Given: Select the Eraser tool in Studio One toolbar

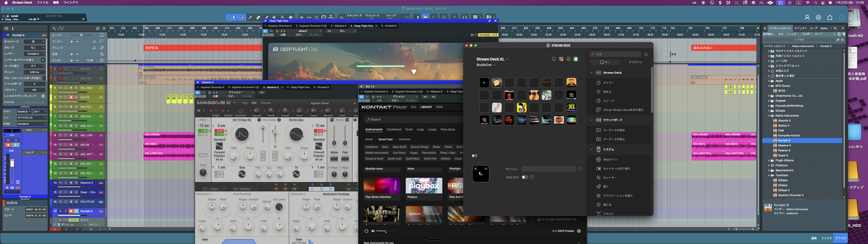Looking at the screenshot, I should [258, 17].
